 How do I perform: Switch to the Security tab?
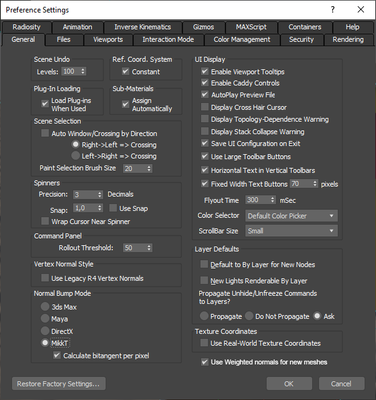(x=301, y=40)
